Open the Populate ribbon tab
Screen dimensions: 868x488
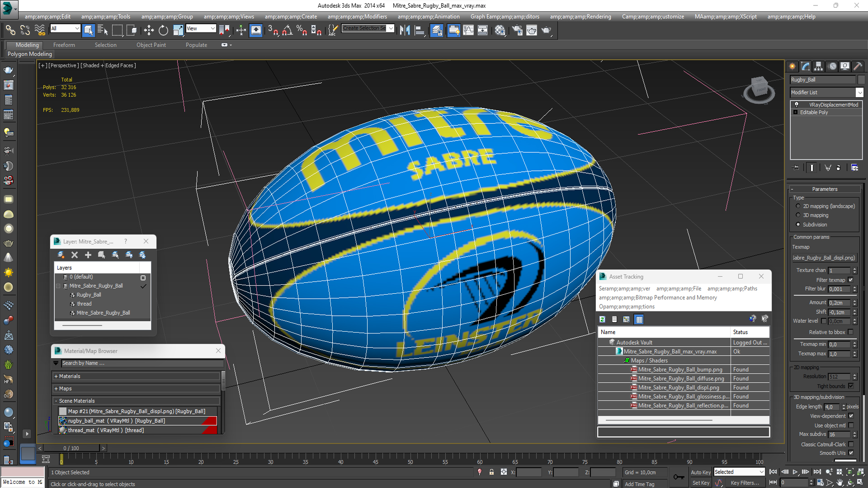tap(196, 45)
